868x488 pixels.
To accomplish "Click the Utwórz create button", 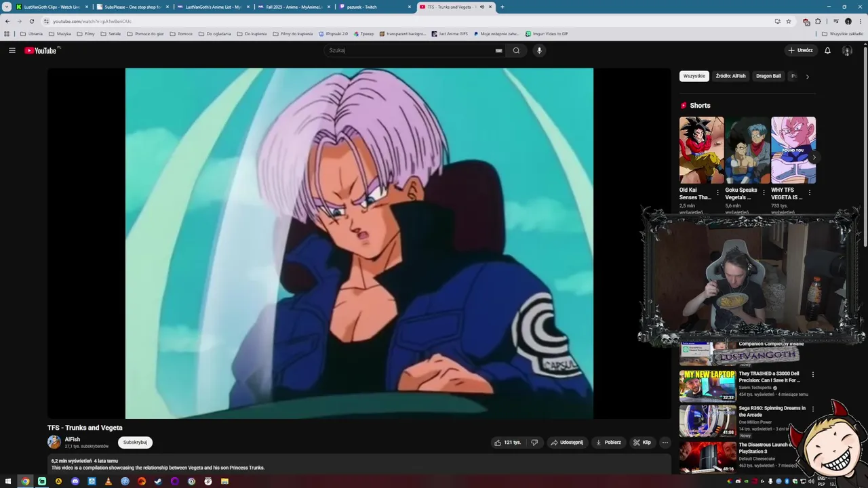I will (800, 50).
